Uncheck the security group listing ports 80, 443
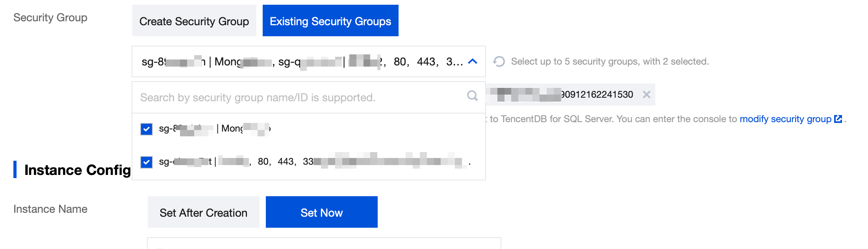Image resolution: width=868 pixels, height=249 pixels. pyautogui.click(x=147, y=162)
